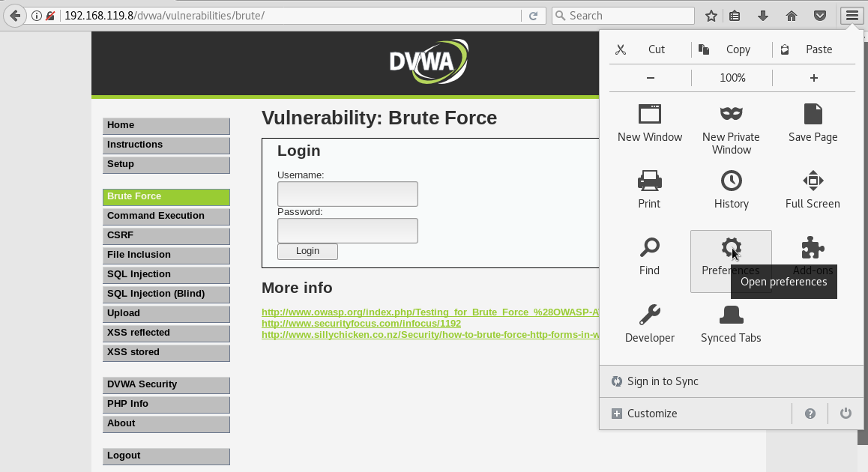Click the DVWA logo
868x472 pixels.
coord(429,61)
